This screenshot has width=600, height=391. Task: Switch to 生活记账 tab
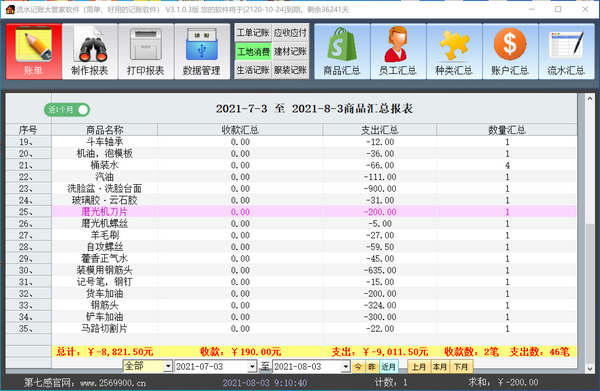pyautogui.click(x=253, y=70)
